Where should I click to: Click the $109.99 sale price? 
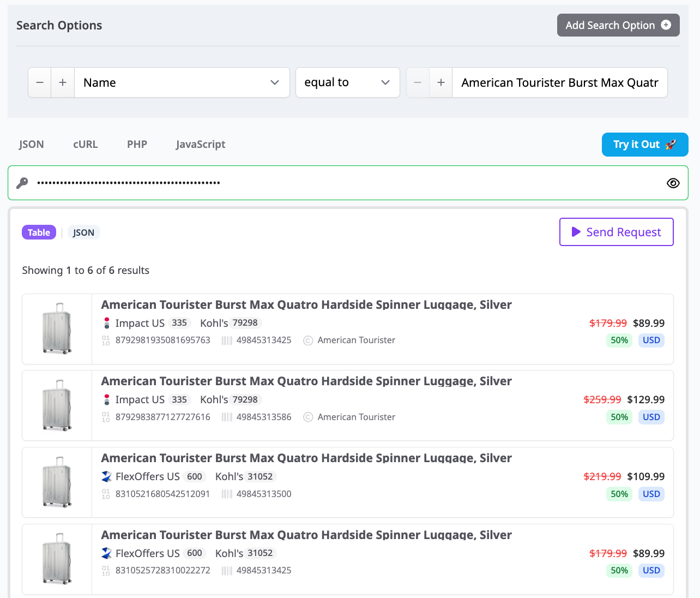[x=646, y=476]
